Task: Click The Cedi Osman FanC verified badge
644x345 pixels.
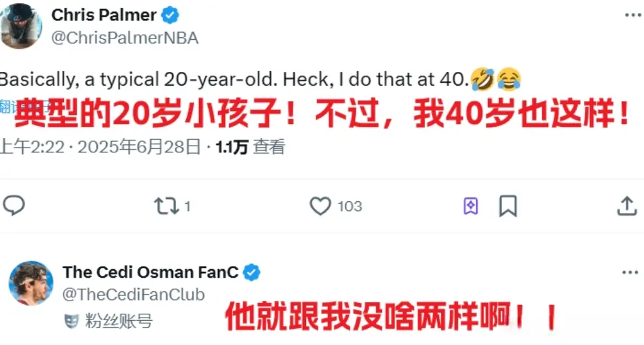Action: (251, 272)
